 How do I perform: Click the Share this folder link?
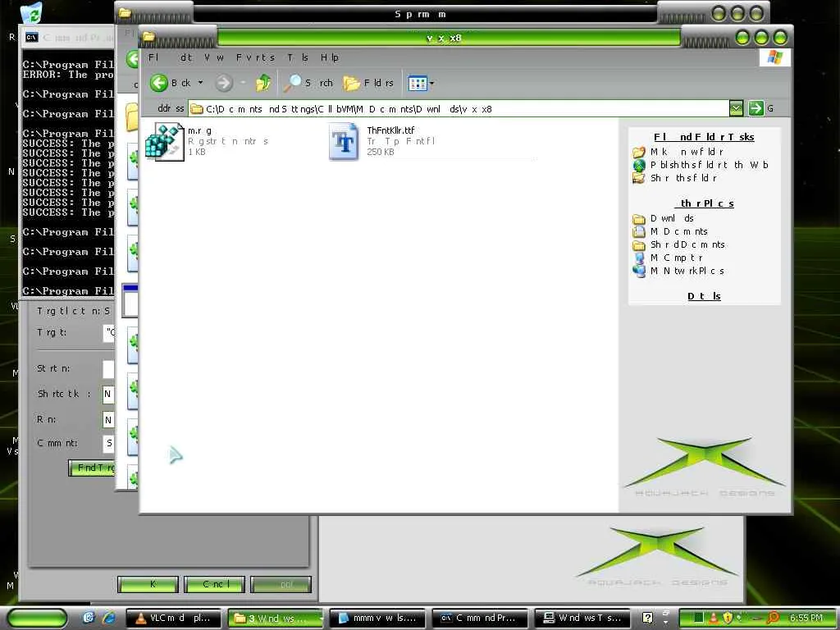pyautogui.click(x=683, y=178)
